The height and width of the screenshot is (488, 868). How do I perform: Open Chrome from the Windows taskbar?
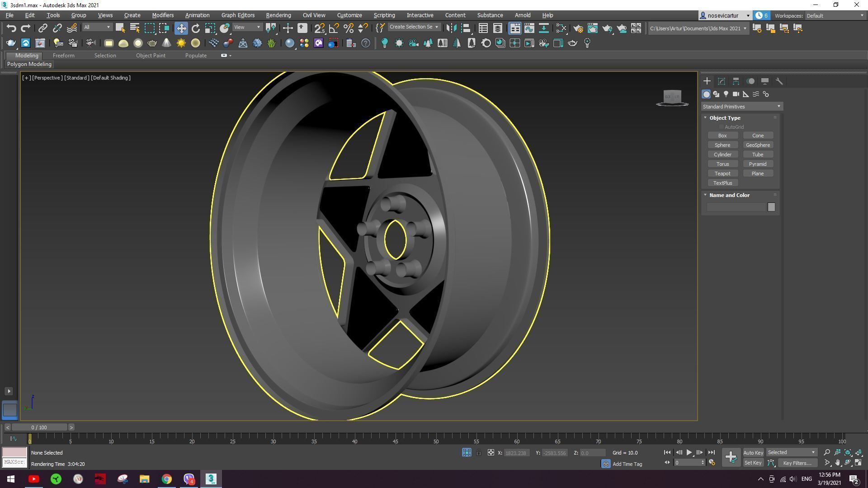(x=167, y=479)
